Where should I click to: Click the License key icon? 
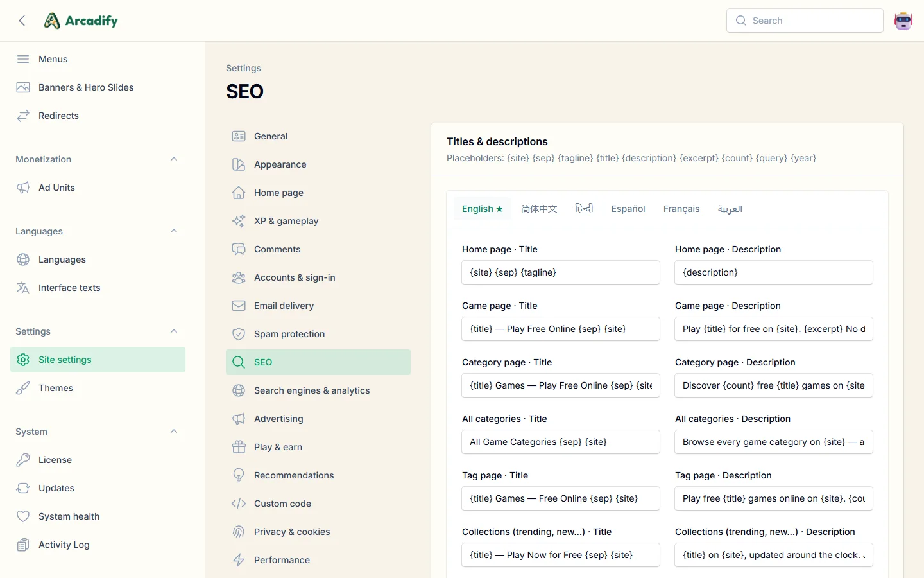(x=23, y=460)
